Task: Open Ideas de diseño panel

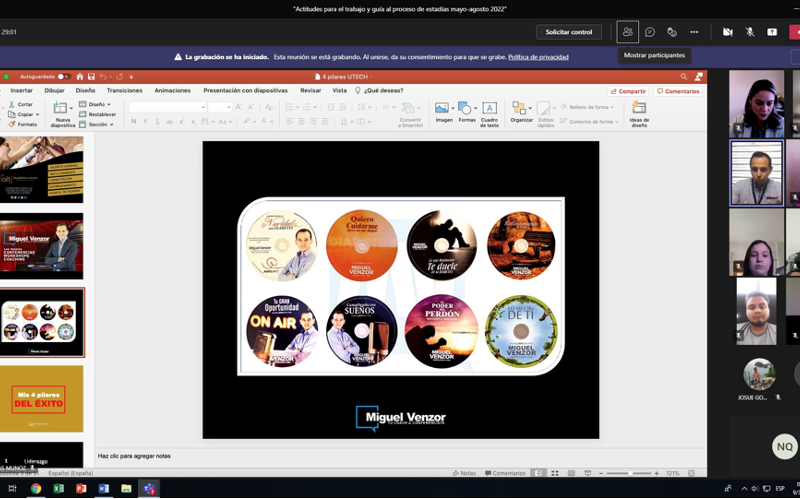Action: [639, 113]
